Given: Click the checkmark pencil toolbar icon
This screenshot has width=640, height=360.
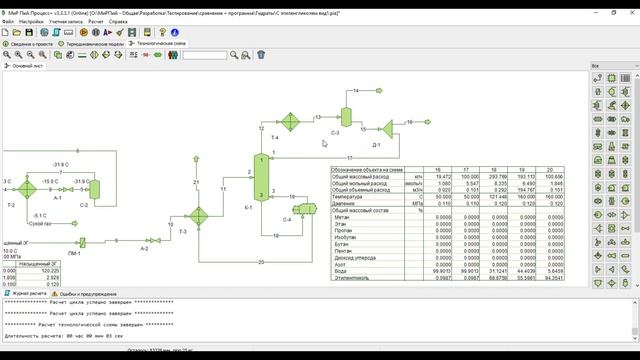Looking at the screenshot, I should (120, 32).
